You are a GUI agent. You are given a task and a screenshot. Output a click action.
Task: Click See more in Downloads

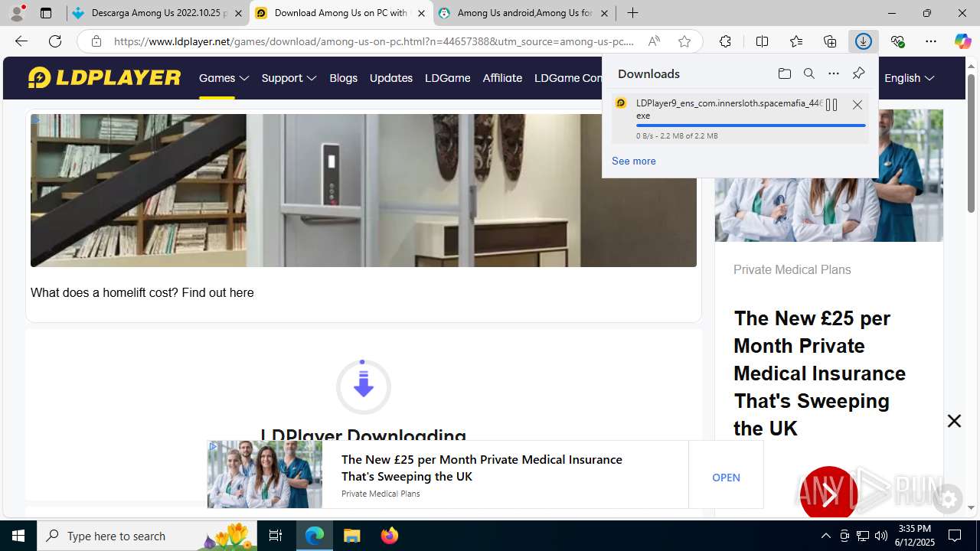[x=633, y=161]
